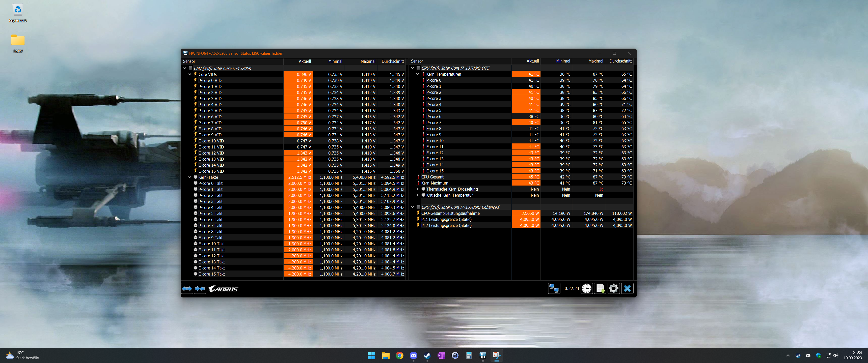
Task: Click the Durchschnitt column header on right panel
Action: pos(620,61)
